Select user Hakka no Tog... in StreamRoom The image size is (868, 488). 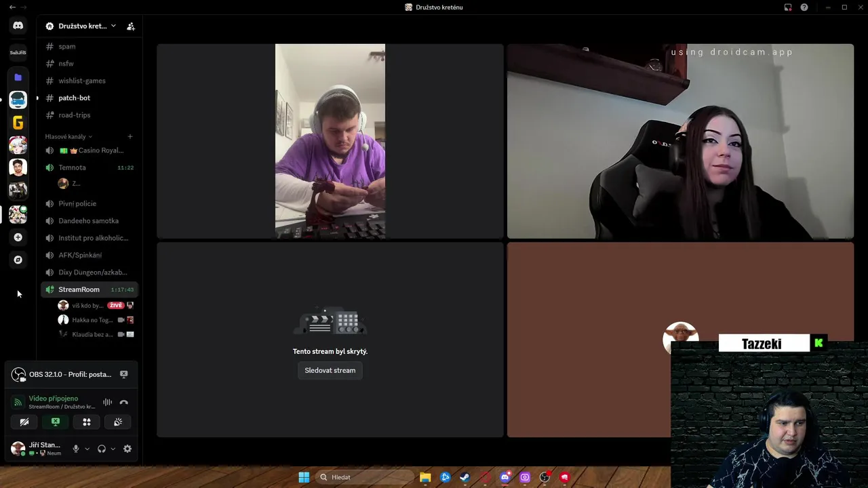pos(96,320)
